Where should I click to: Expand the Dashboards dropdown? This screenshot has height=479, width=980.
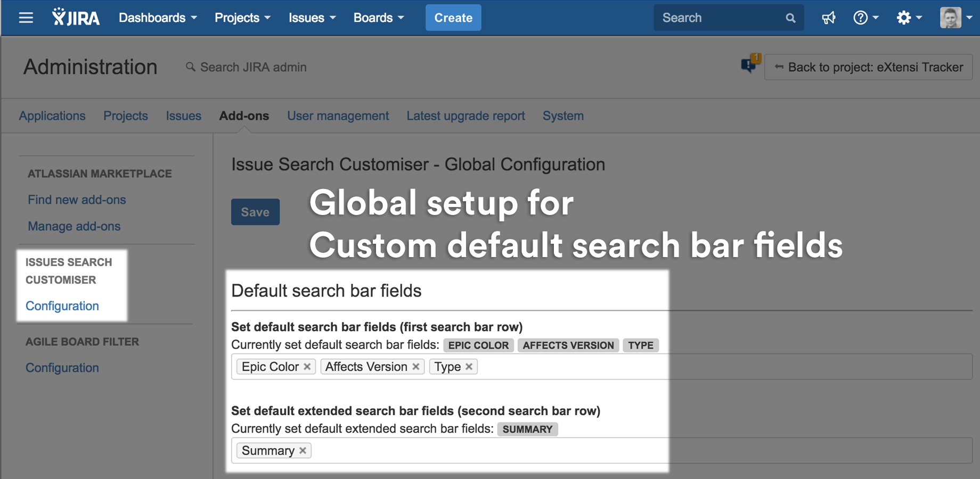tap(158, 18)
